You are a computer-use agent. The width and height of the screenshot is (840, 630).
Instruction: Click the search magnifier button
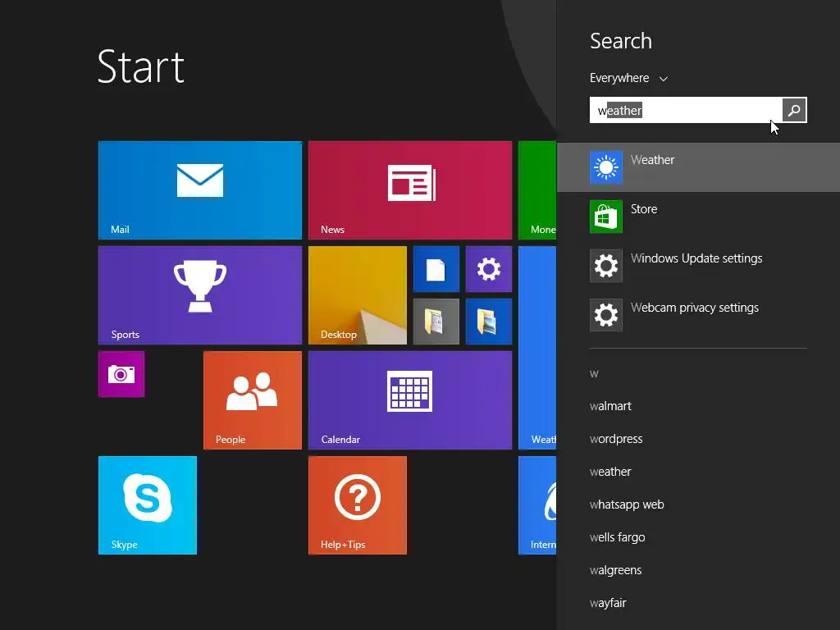tap(794, 111)
